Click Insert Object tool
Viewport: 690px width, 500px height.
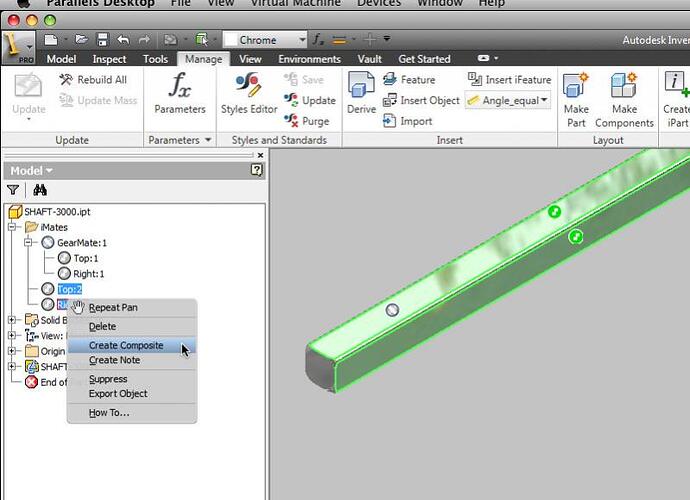421,100
